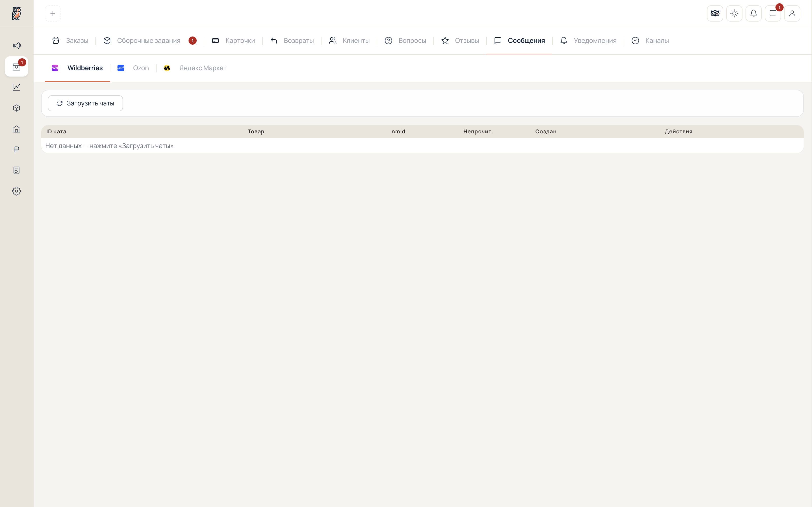Open the megaphone marketing icon in sidebar
The height and width of the screenshot is (507, 812).
pyautogui.click(x=16, y=46)
